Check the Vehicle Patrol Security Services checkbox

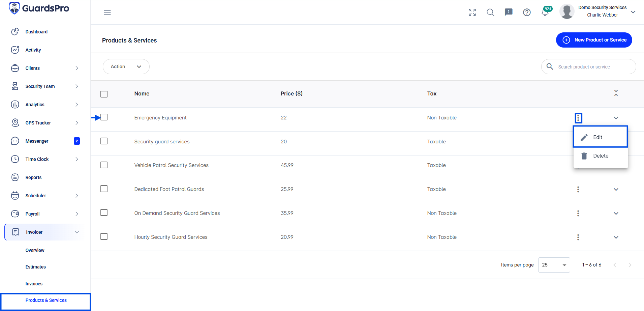tap(104, 165)
